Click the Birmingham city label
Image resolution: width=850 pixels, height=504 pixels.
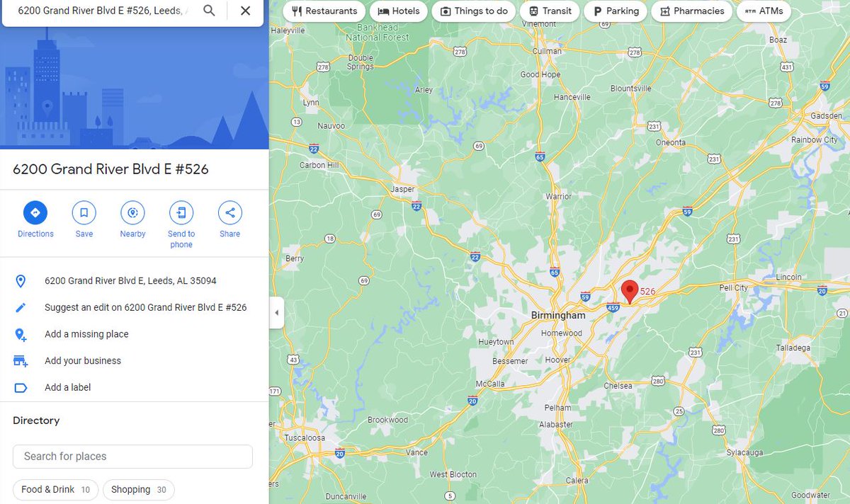pos(558,315)
